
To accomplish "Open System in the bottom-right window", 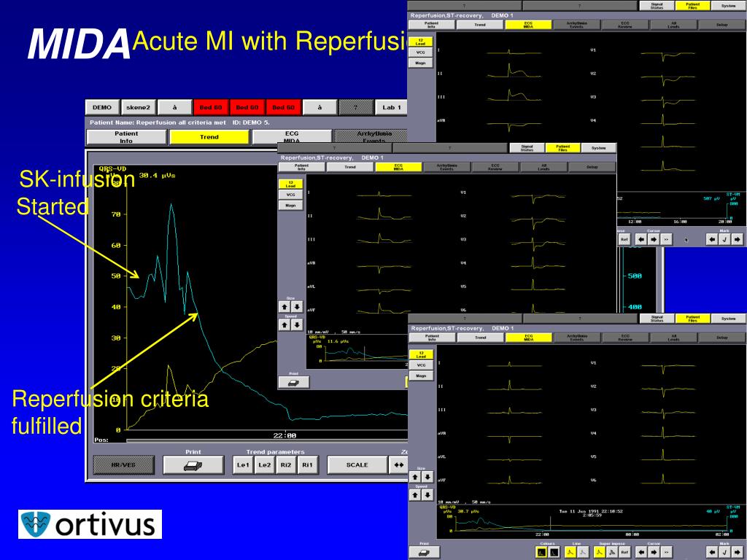I will [729, 319].
